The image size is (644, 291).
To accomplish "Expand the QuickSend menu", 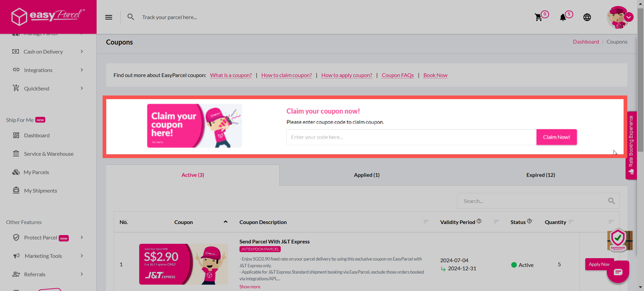I will (82, 88).
